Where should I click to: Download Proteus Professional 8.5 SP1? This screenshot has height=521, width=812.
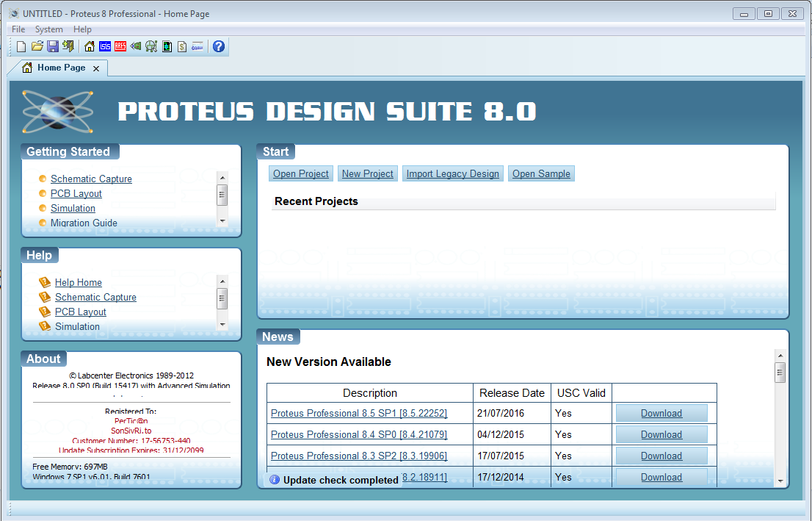[x=661, y=413]
